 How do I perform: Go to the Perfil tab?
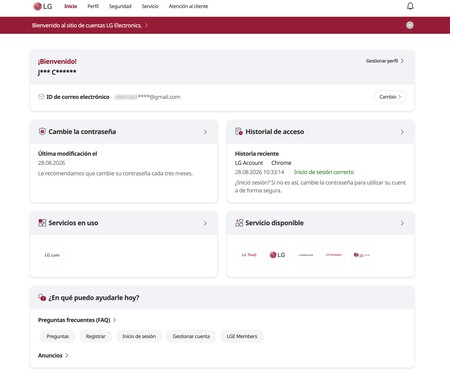[93, 6]
